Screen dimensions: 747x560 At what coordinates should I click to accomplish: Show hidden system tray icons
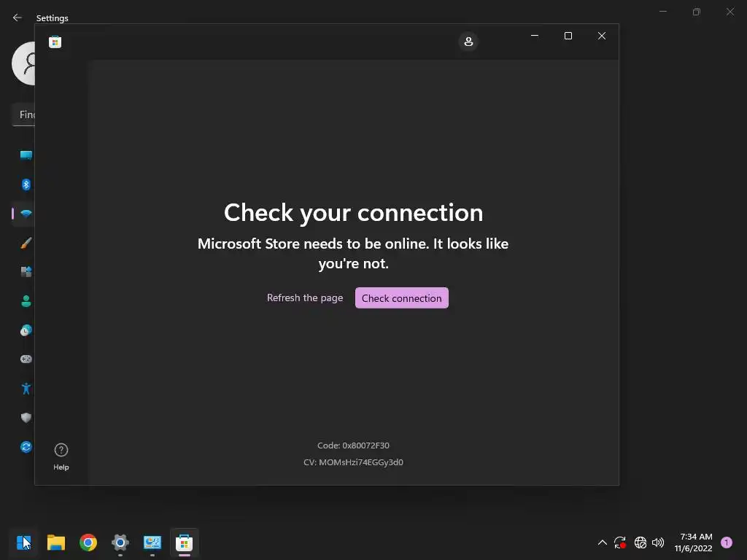click(x=602, y=542)
